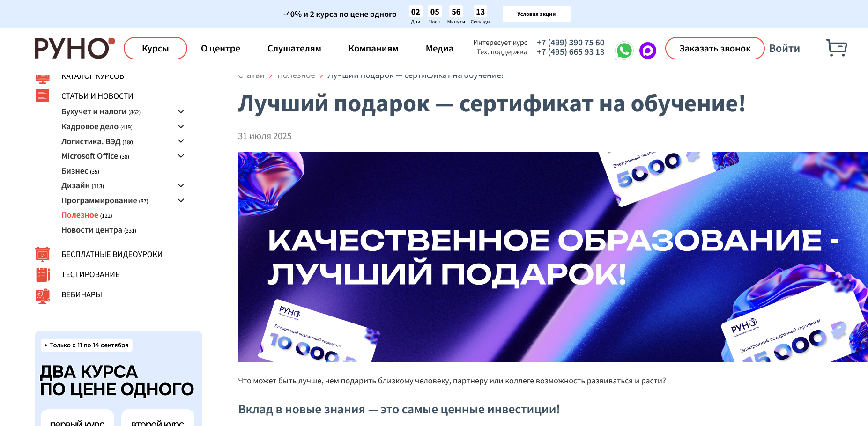The height and width of the screenshot is (426, 868).
Task: Open БЕСПЛАТНЫЕ ВИДЕОУРОКИ section
Action: 112,254
